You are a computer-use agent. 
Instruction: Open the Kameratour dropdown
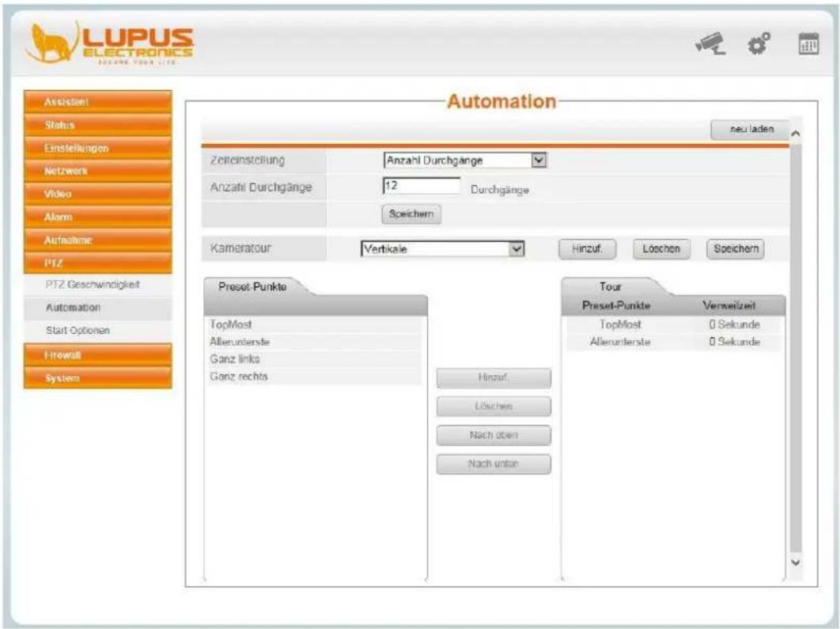442,248
